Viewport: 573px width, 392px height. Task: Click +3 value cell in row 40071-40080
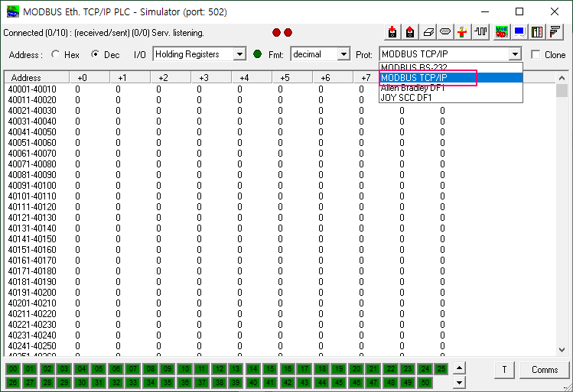click(199, 164)
